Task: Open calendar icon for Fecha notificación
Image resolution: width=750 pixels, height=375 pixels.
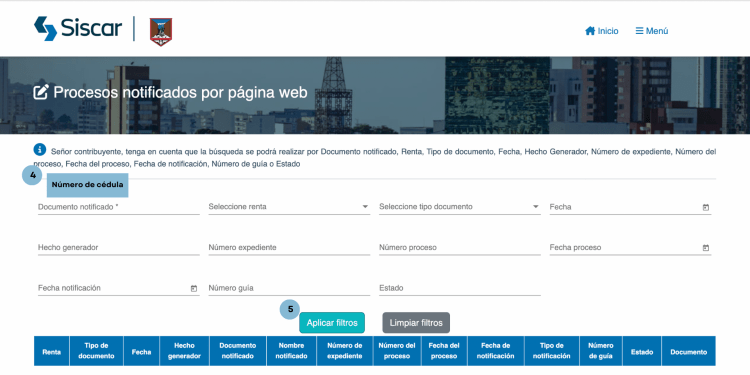Action: tap(194, 288)
